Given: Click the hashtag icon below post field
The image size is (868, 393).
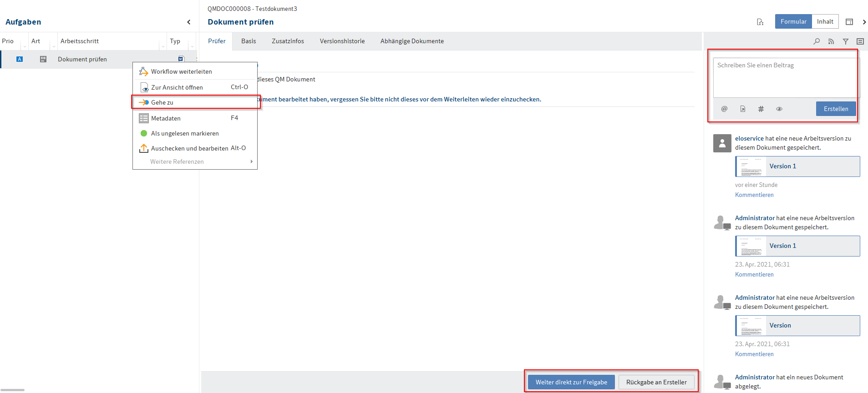Looking at the screenshot, I should pyautogui.click(x=761, y=109).
